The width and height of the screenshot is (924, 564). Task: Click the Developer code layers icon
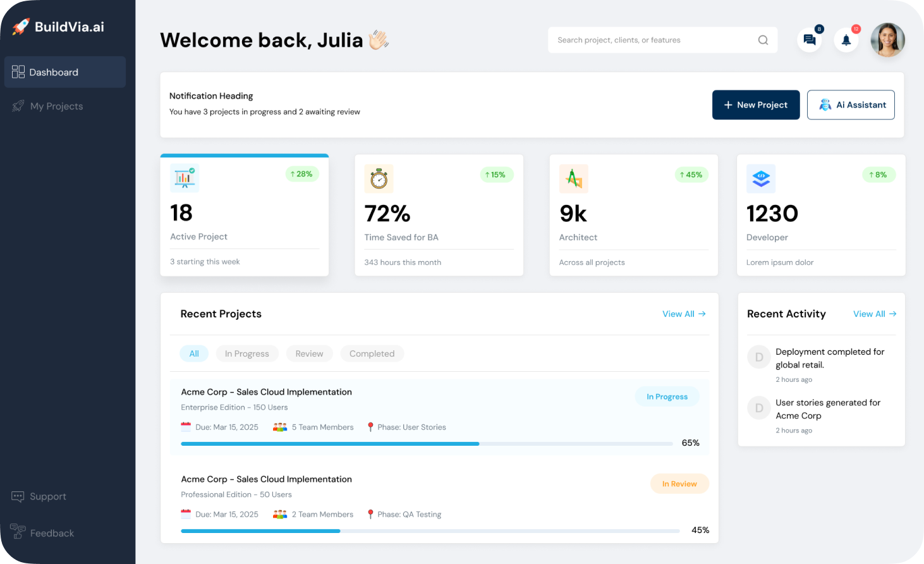[x=761, y=179]
